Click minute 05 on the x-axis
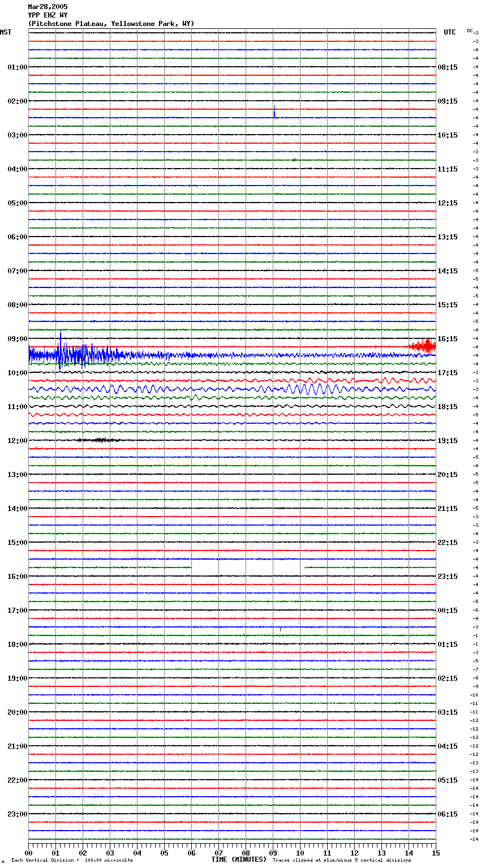 (164, 853)
